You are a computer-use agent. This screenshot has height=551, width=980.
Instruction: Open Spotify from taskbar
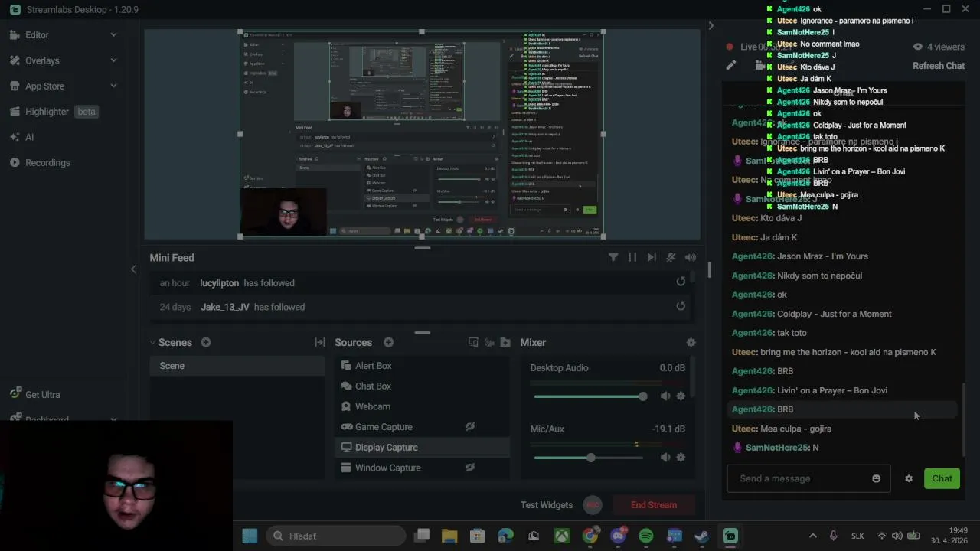pos(645,536)
